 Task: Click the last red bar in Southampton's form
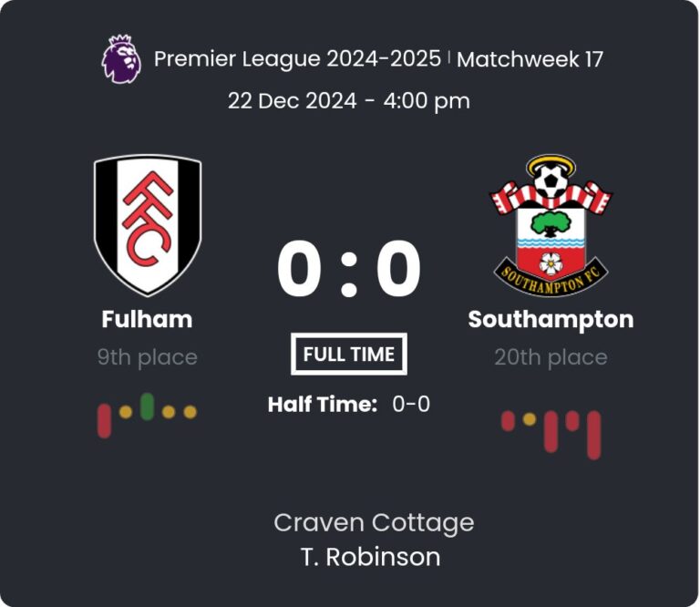(x=593, y=434)
